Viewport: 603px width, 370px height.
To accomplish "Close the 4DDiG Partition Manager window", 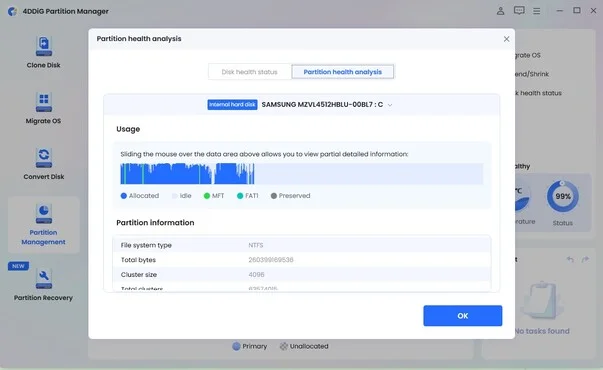I will (593, 11).
